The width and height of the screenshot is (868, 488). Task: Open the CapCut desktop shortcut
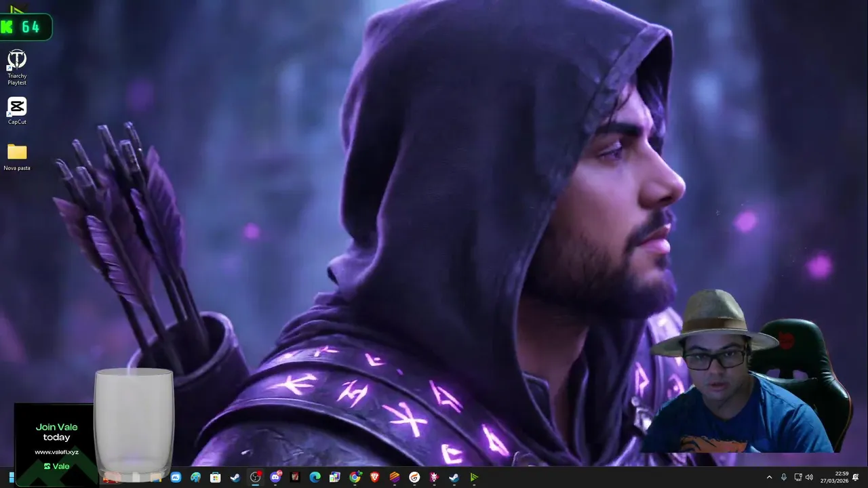(17, 111)
